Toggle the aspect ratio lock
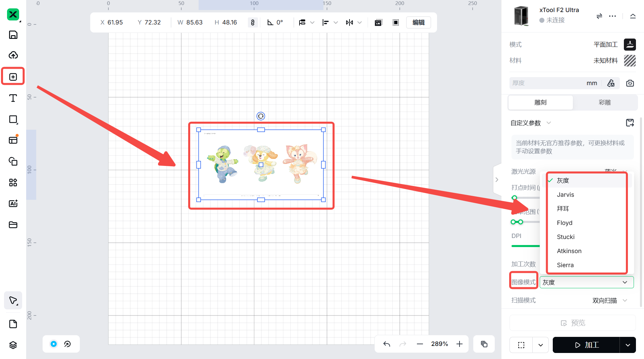 (253, 22)
